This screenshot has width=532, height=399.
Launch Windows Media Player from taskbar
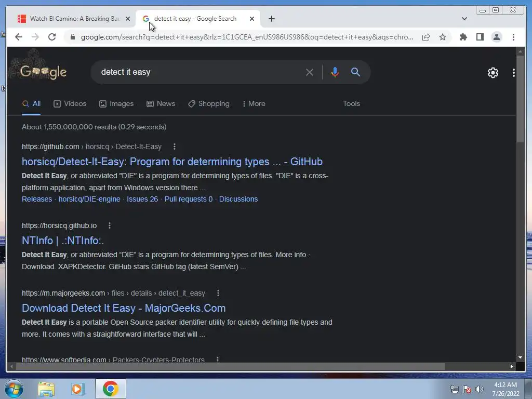(x=77, y=389)
